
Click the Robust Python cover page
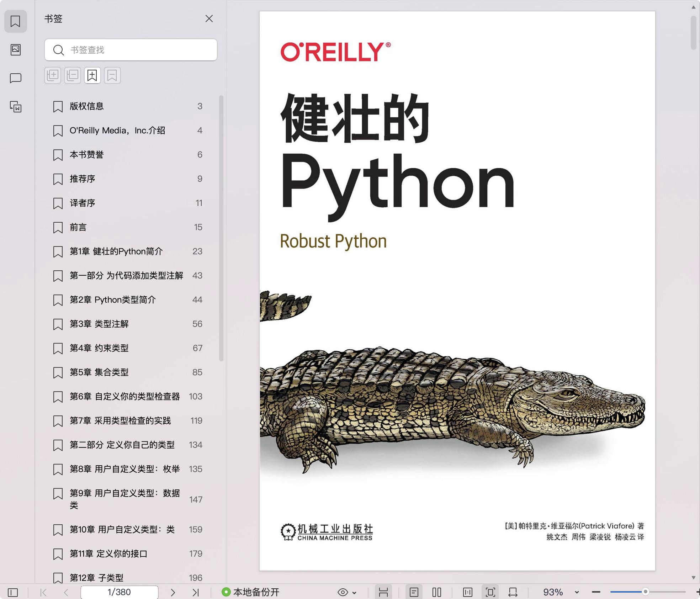click(x=457, y=291)
